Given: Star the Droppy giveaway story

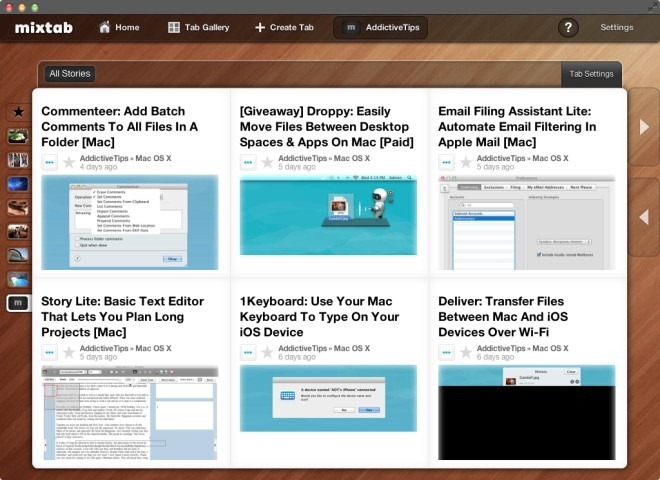Looking at the screenshot, I should pos(267,162).
